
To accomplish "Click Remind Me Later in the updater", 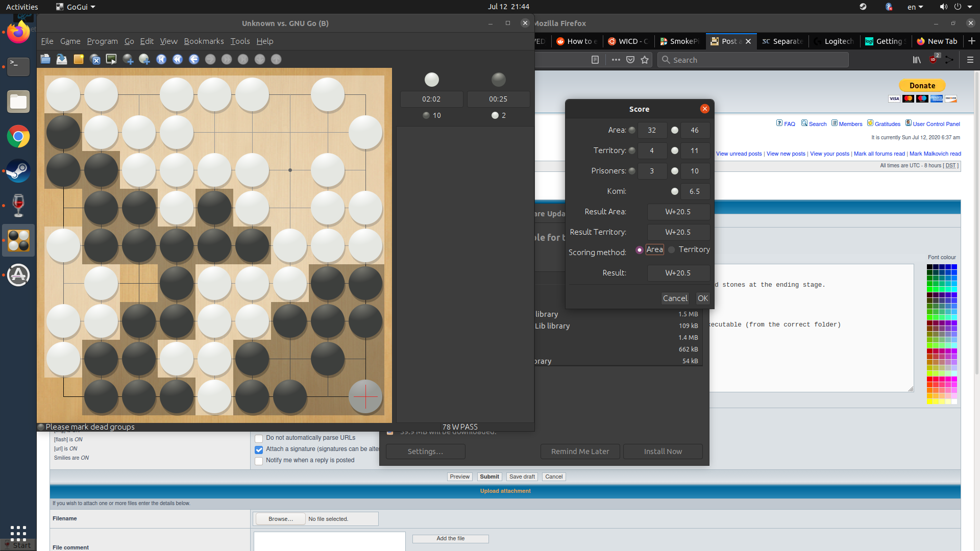I will pyautogui.click(x=580, y=452).
